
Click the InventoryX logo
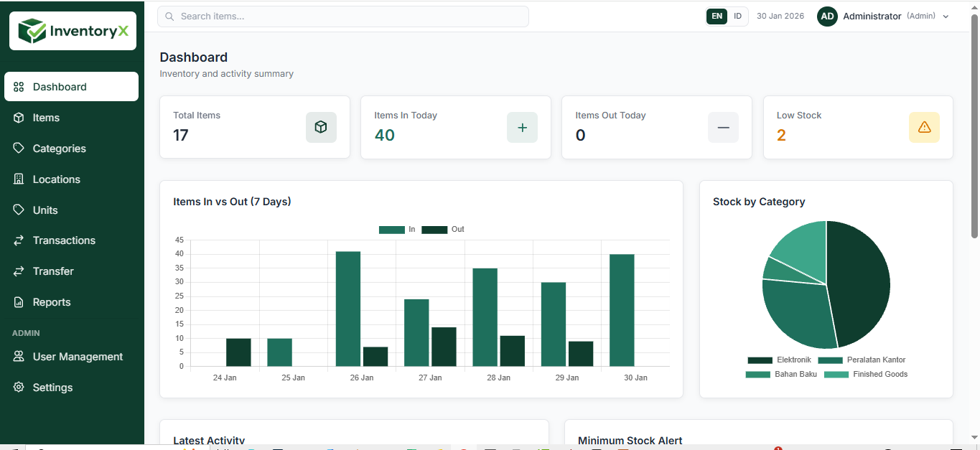tap(72, 30)
